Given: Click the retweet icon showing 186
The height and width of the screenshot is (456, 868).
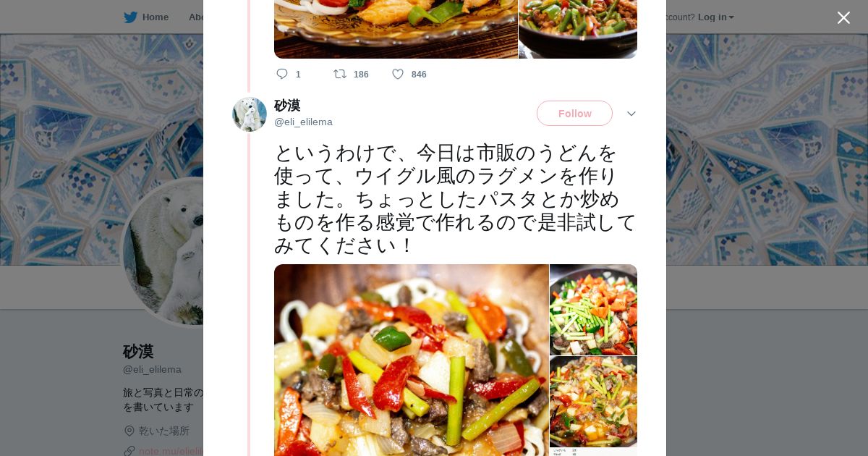Looking at the screenshot, I should click(340, 74).
